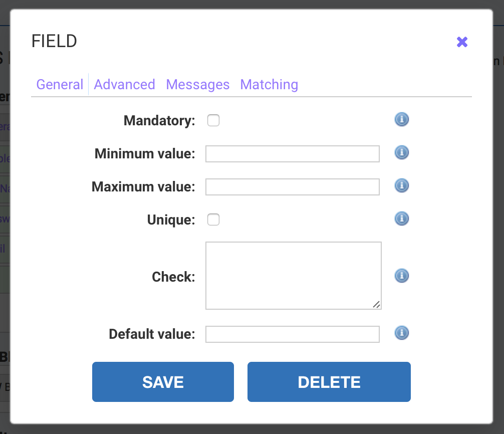Open the Advanced tab
This screenshot has width=504, height=434.
click(125, 85)
